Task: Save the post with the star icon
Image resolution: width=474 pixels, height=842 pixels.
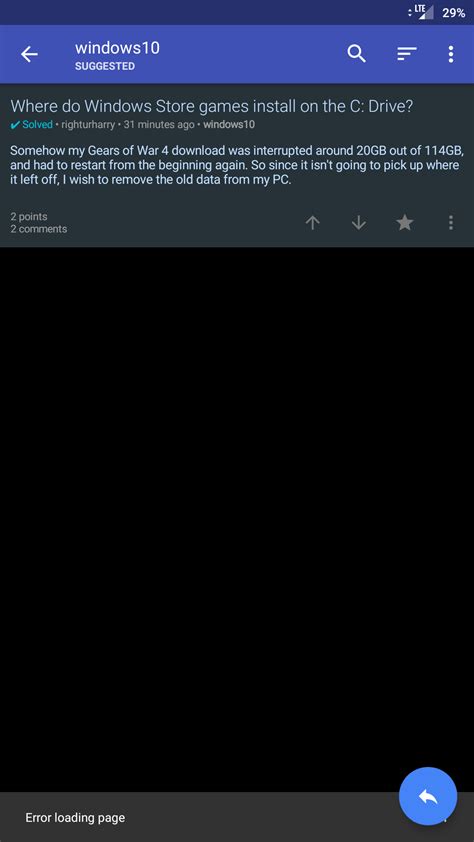Action: tap(405, 222)
